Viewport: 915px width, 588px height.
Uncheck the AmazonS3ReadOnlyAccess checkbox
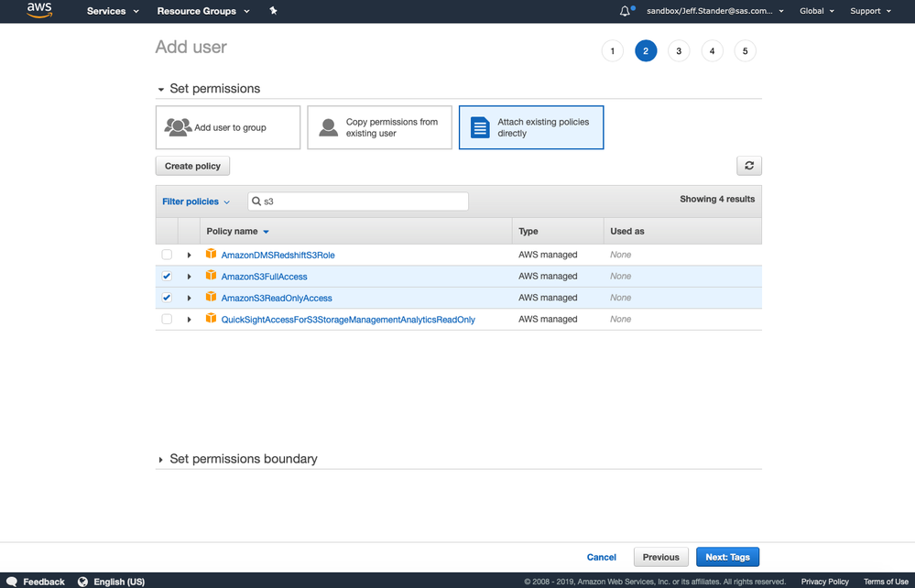[167, 298]
